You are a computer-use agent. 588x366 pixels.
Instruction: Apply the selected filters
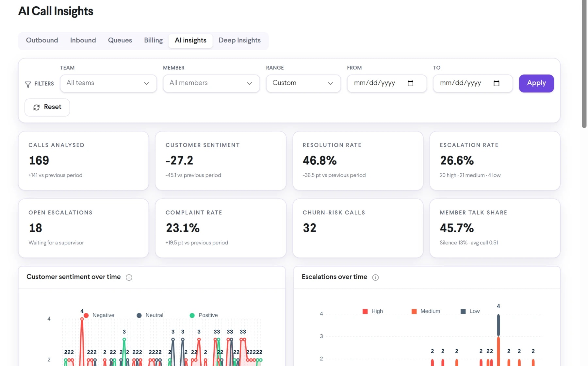coord(536,83)
